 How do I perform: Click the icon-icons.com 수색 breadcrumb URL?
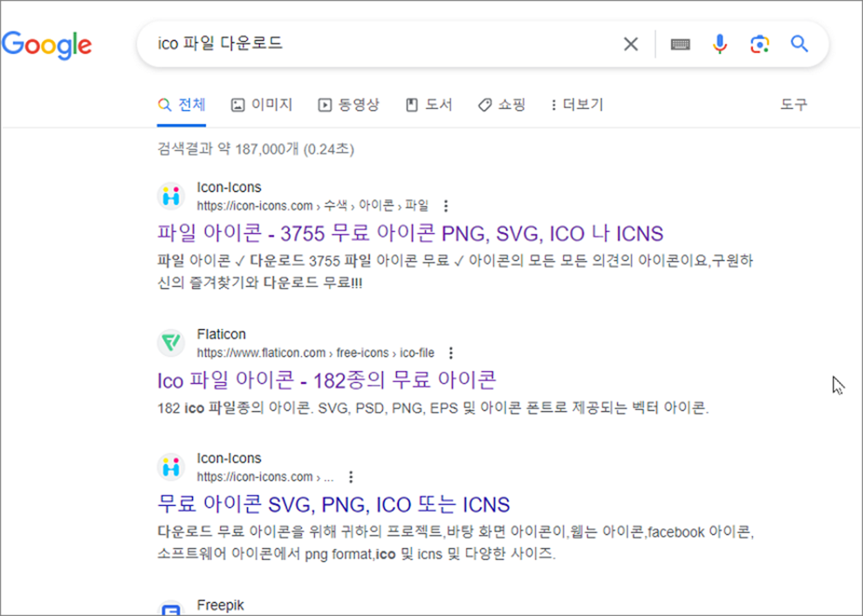[313, 206]
